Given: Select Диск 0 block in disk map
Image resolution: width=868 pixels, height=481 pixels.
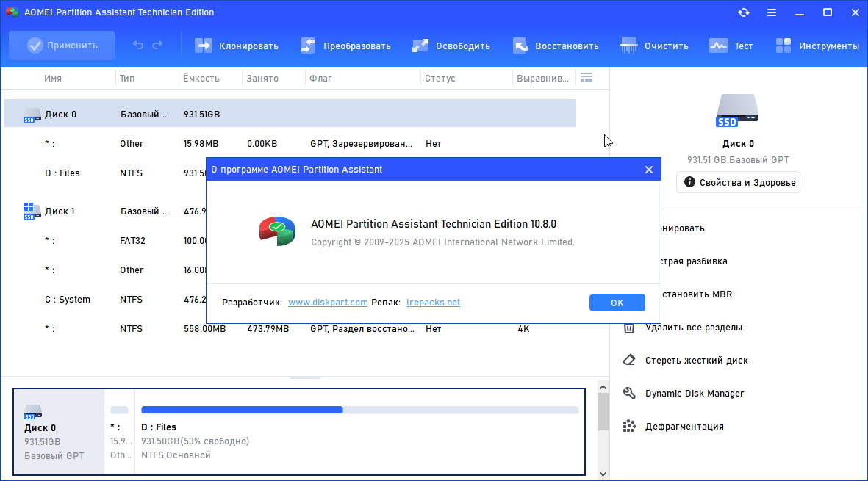Looking at the screenshot, I should [59, 432].
